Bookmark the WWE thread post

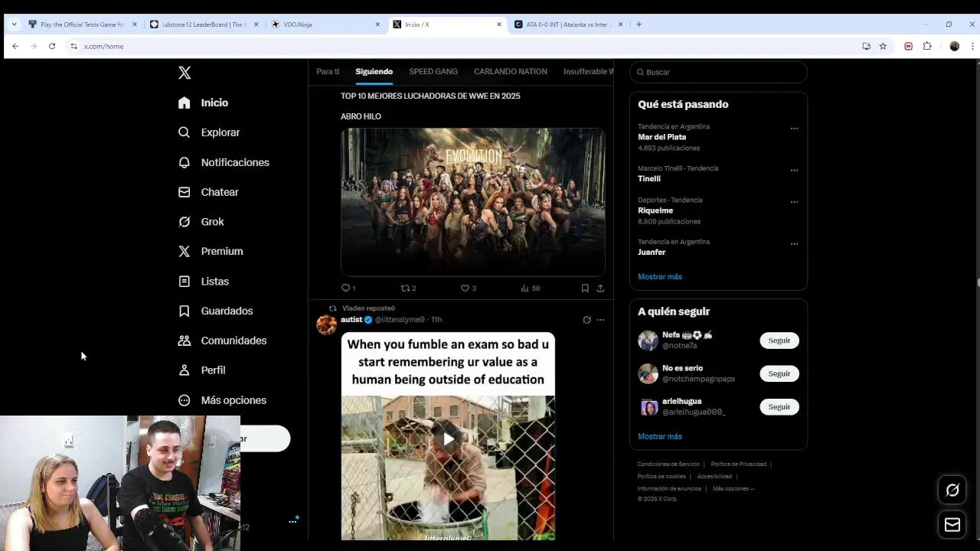coord(585,288)
